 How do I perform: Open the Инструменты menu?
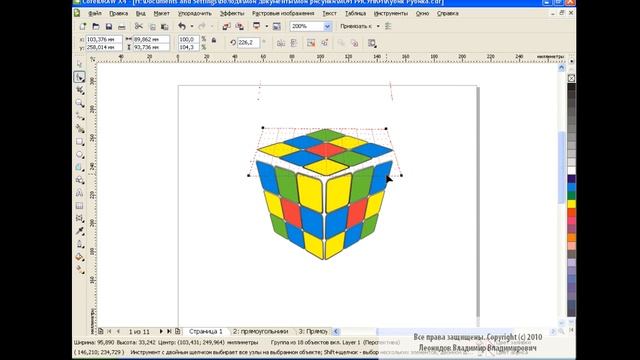[391, 13]
